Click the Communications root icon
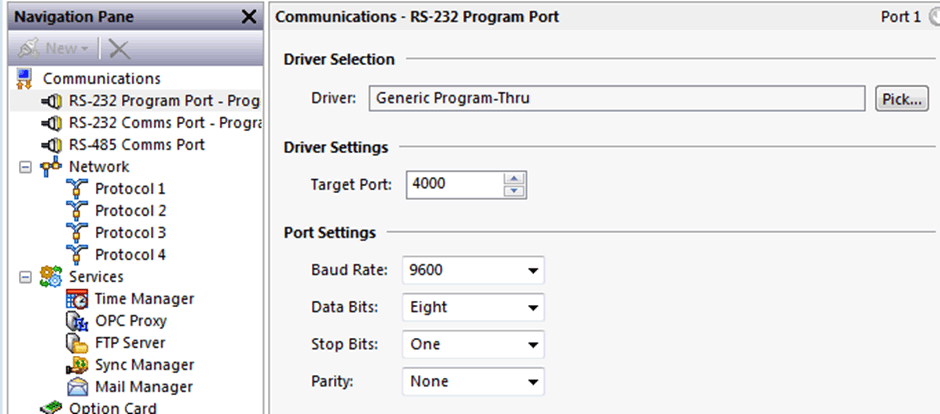The image size is (940, 414). [24, 78]
